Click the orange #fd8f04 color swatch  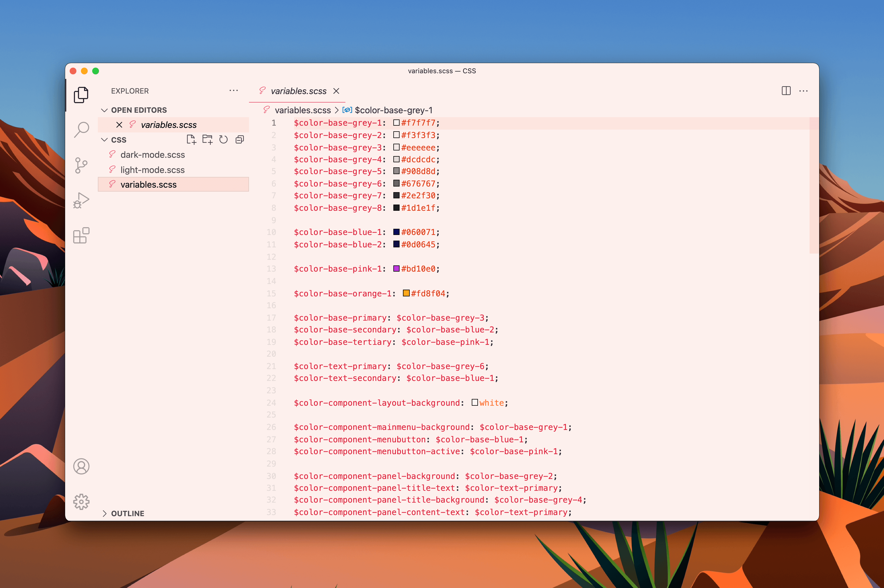click(x=406, y=293)
